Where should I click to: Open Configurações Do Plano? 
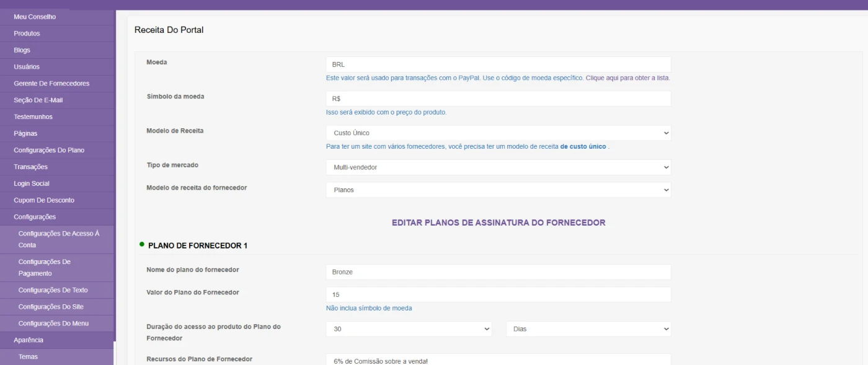pyautogui.click(x=57, y=151)
